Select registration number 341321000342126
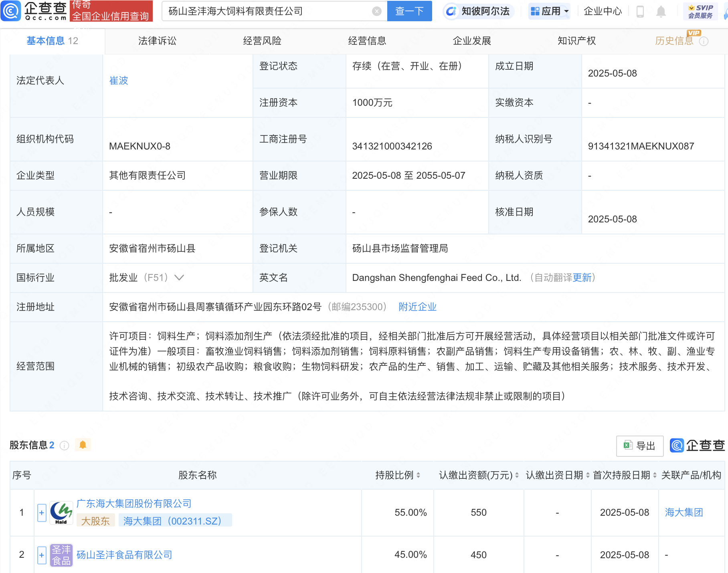 392,146
